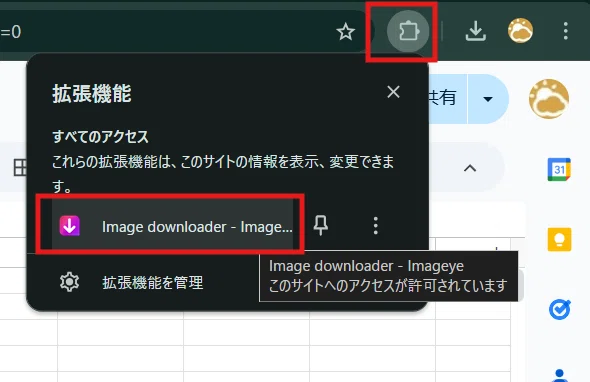Open the Chrome downloads tray icon
Image resolution: width=590 pixels, height=382 pixels.
(x=476, y=31)
